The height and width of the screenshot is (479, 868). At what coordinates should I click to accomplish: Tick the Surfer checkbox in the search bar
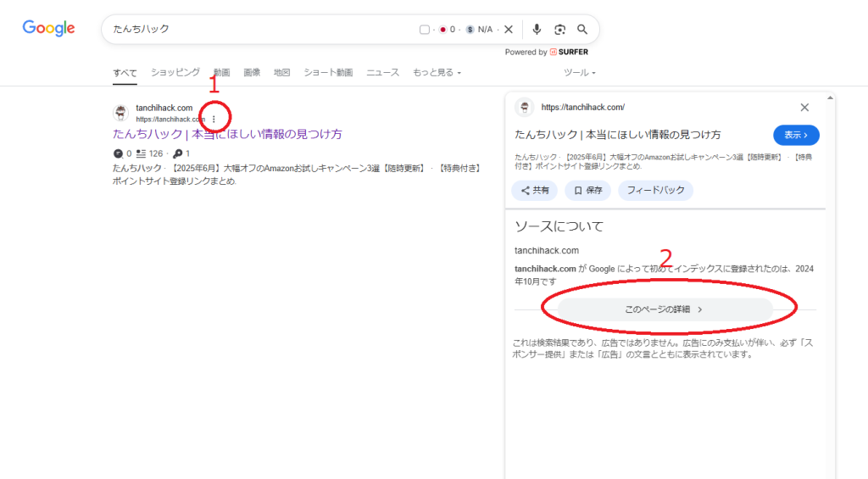click(x=425, y=30)
